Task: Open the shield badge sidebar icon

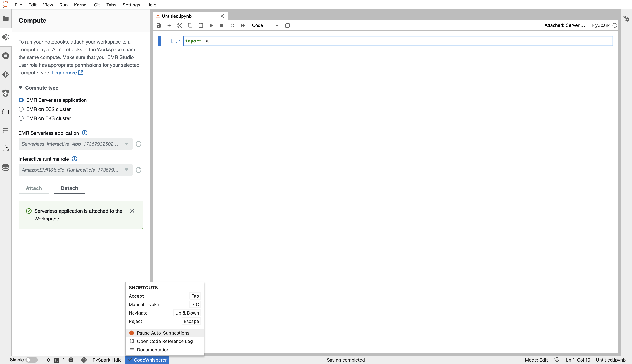Action: pos(5,93)
